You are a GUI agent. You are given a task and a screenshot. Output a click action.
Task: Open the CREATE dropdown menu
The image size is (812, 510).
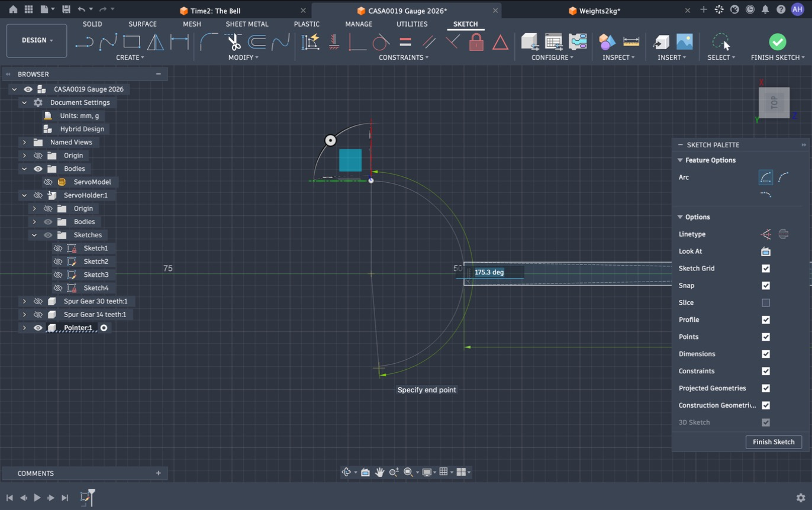pos(130,57)
